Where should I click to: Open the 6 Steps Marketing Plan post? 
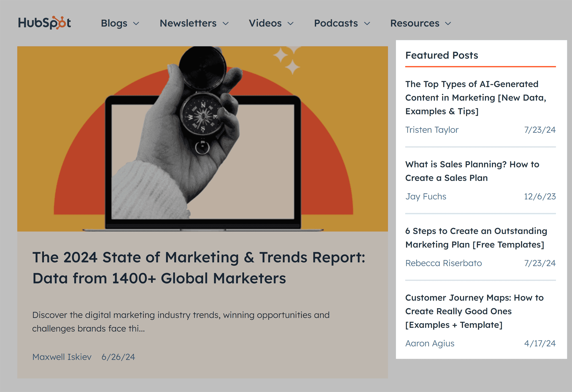click(476, 238)
